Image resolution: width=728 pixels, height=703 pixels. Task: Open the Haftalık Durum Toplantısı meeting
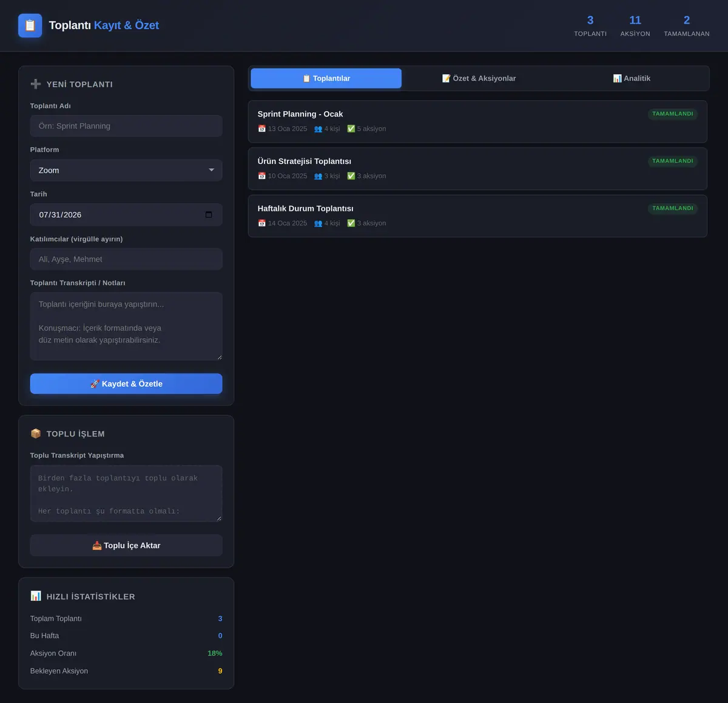point(477,216)
